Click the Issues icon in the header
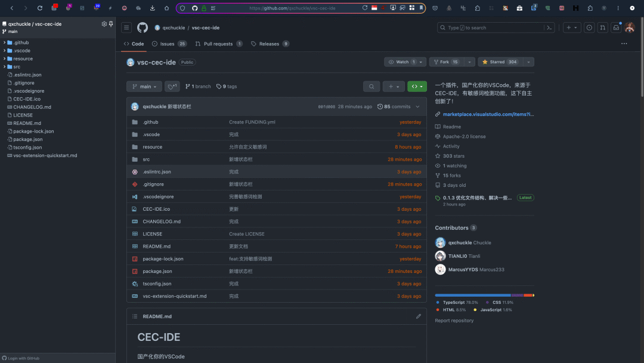 (589, 27)
